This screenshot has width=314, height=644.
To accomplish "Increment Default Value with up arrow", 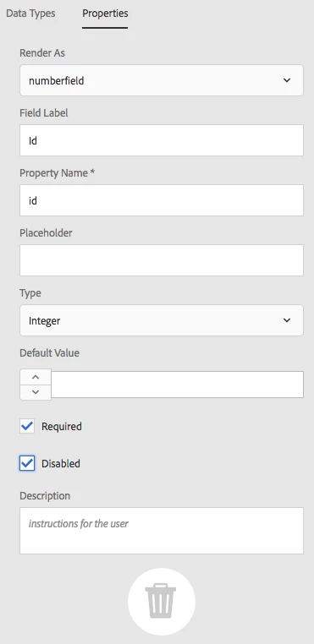I will click(x=36, y=377).
